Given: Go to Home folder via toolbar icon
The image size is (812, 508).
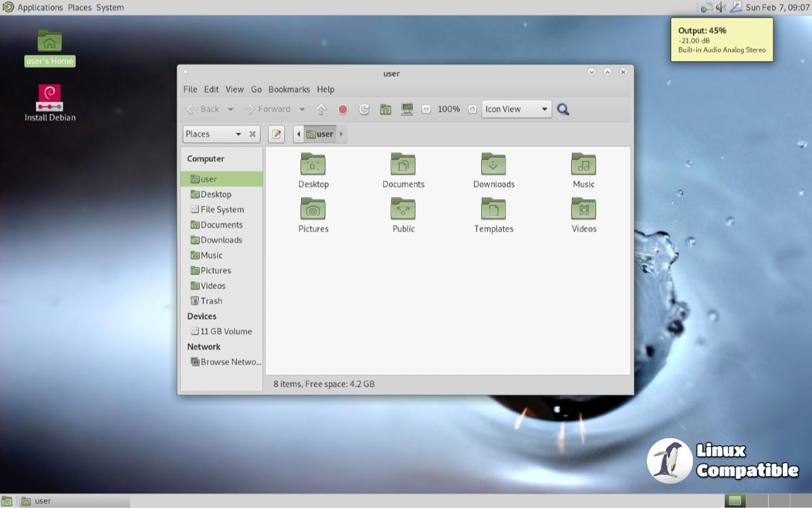Looking at the screenshot, I should click(386, 109).
